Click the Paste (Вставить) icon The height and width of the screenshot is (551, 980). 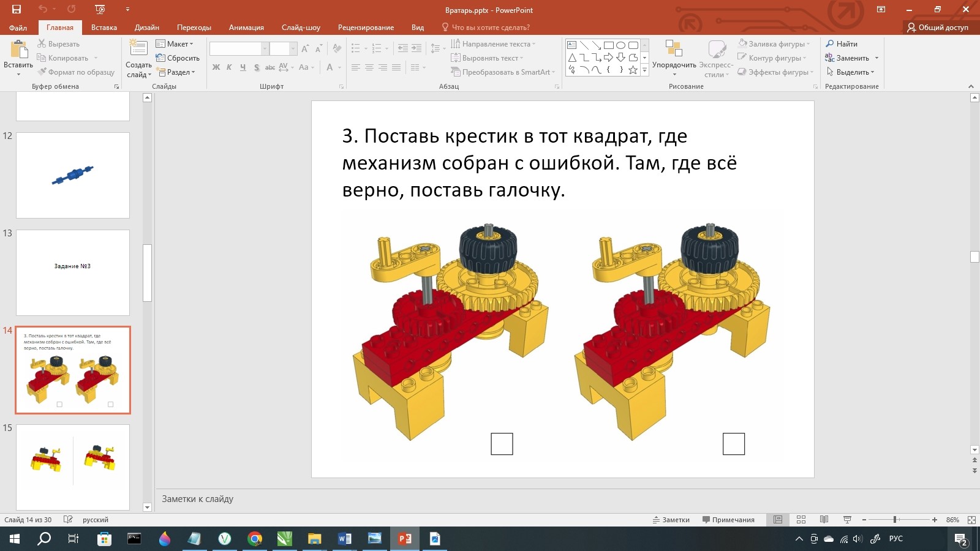tap(19, 51)
